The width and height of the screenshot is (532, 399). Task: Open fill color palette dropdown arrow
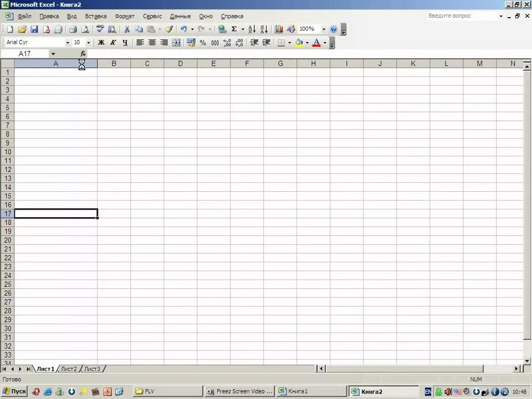click(307, 43)
